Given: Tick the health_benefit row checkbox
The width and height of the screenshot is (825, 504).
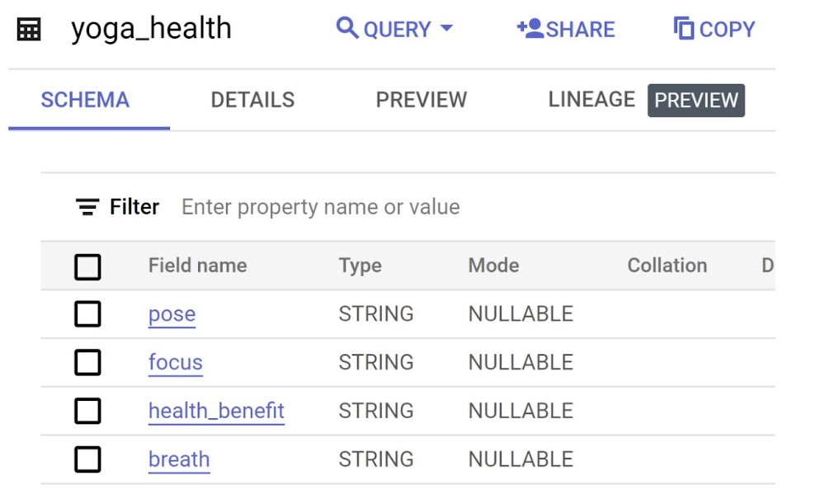Looking at the screenshot, I should 87,411.
